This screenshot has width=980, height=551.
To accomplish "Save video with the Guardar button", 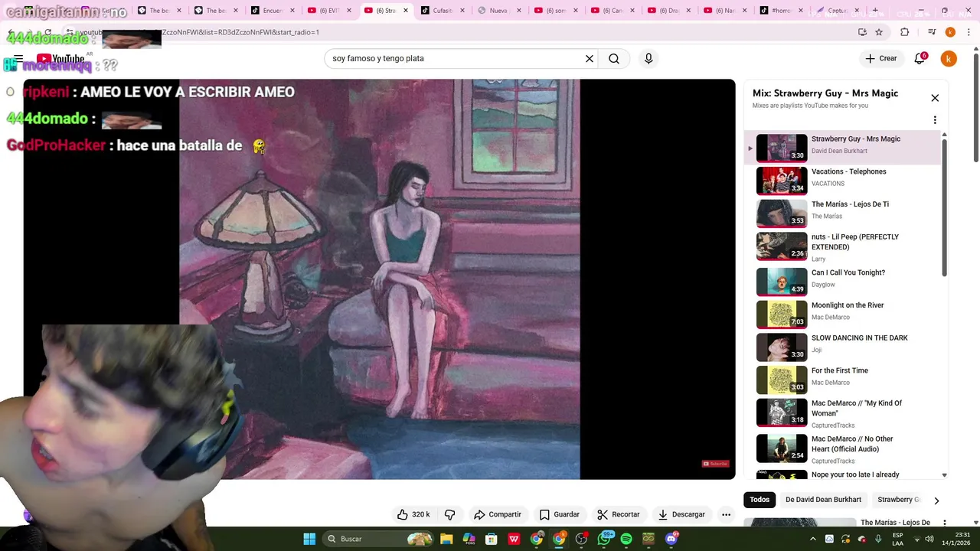I will coord(559,514).
